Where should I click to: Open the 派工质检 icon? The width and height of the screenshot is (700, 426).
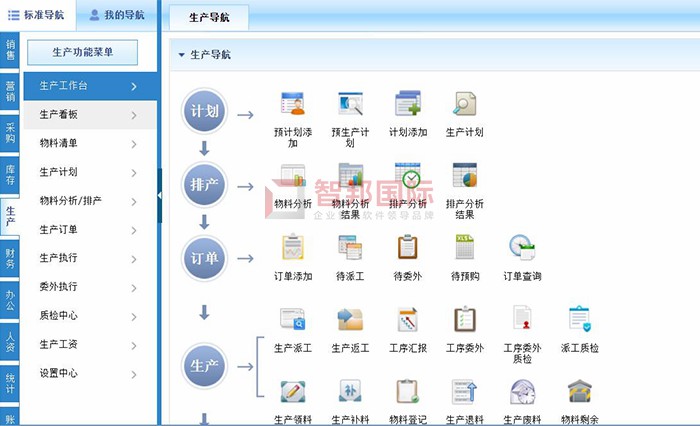[x=579, y=319]
